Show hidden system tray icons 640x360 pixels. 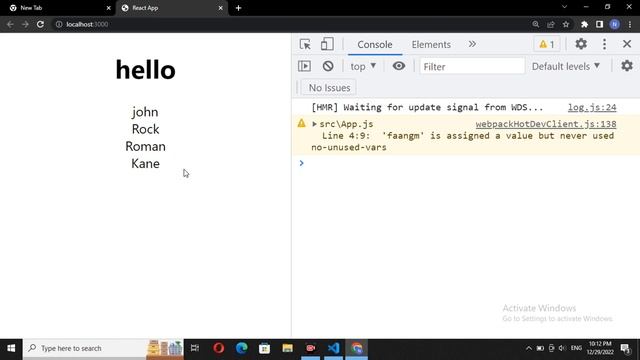click(529, 348)
